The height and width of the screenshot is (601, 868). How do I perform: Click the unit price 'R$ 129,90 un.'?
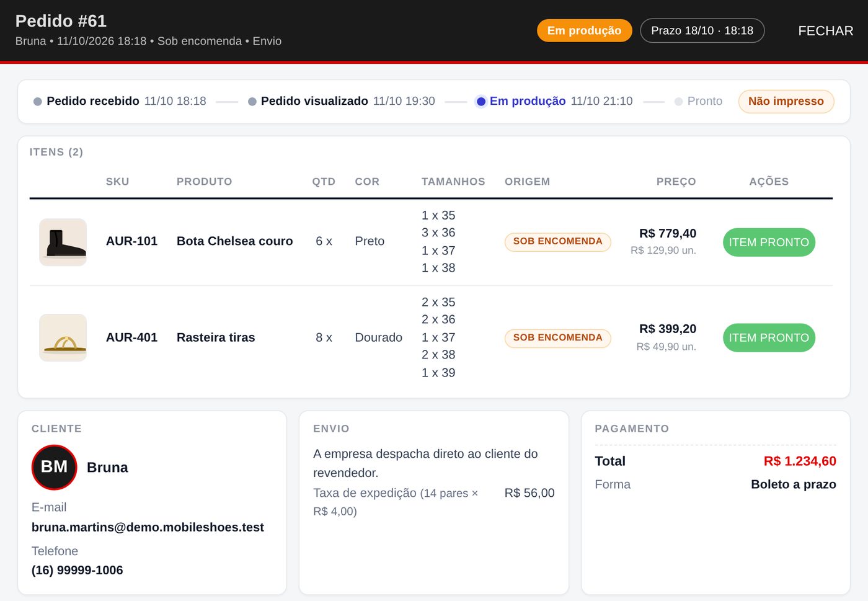pyautogui.click(x=663, y=251)
